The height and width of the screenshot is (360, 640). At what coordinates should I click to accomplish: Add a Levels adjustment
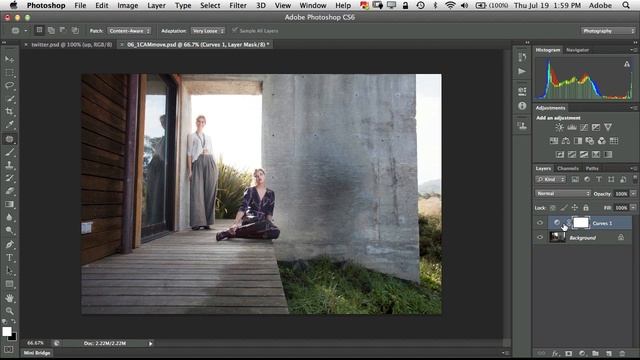point(572,127)
